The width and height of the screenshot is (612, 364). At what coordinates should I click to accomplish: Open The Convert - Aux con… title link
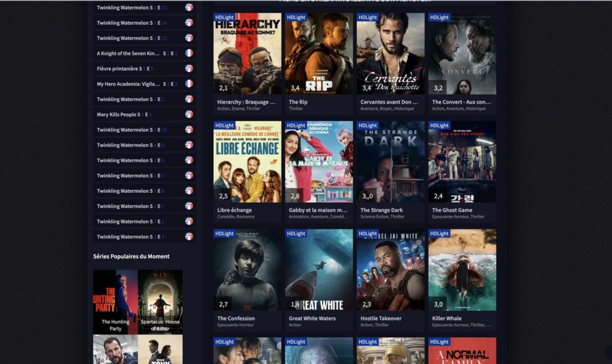[461, 102]
